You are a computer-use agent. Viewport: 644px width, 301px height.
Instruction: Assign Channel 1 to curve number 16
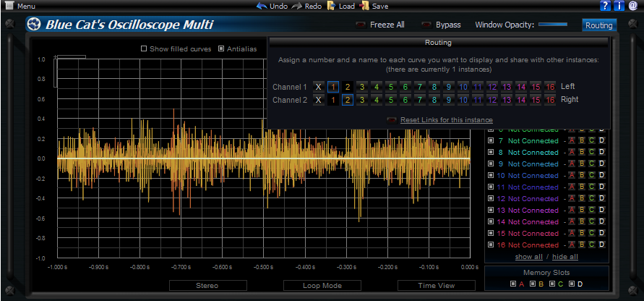coord(550,87)
